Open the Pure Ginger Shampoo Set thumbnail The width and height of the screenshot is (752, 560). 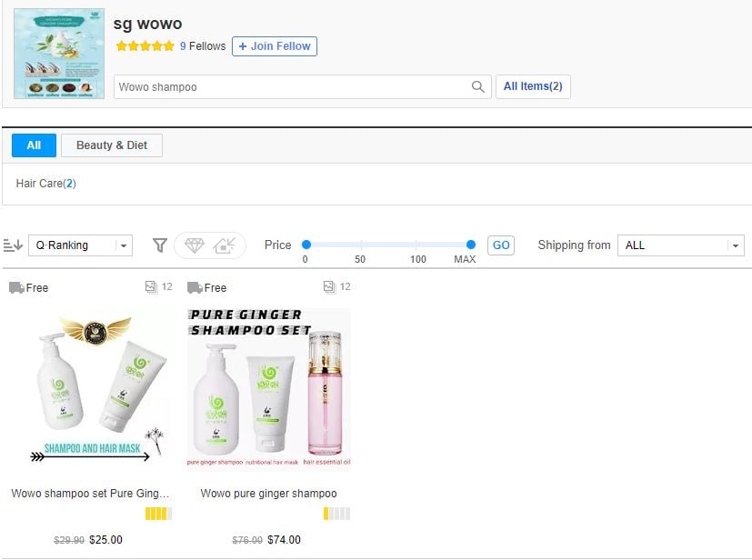[x=268, y=389]
